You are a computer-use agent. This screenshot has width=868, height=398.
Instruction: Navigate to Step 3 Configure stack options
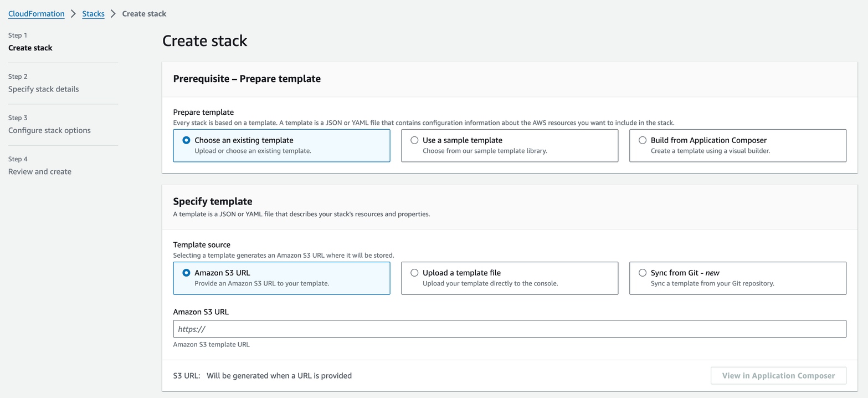click(49, 130)
